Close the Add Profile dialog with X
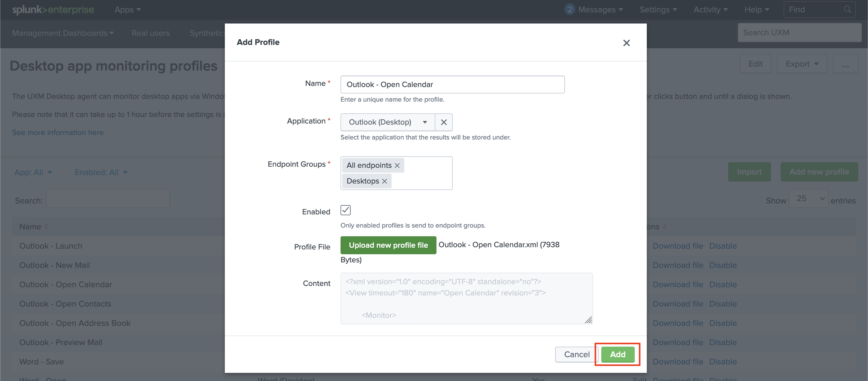Screen dimensions: 868x381 point(626,43)
